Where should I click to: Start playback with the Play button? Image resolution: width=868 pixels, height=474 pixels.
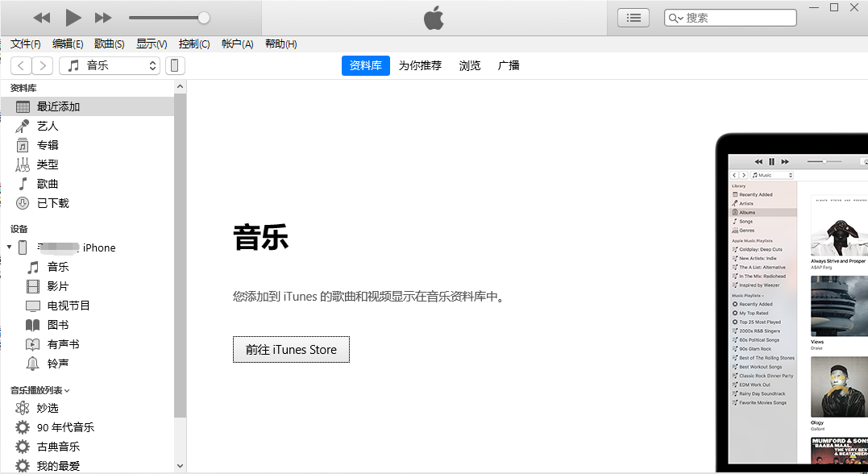pyautogui.click(x=73, y=18)
